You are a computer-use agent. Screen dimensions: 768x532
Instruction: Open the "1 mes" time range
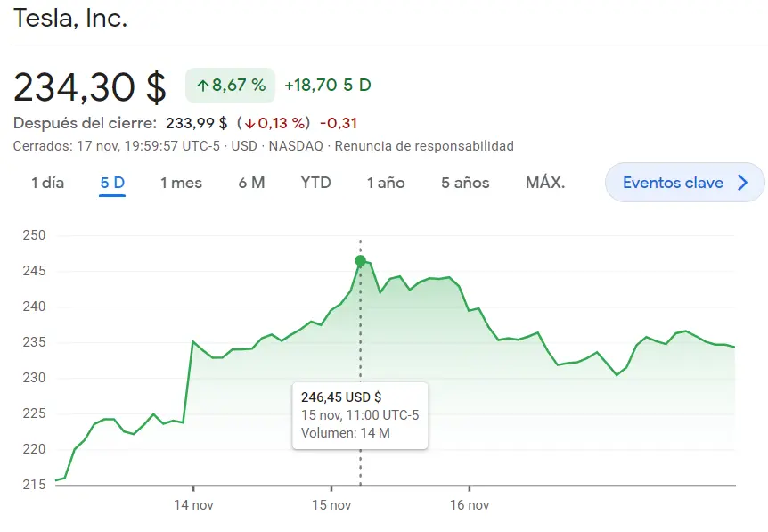point(180,182)
